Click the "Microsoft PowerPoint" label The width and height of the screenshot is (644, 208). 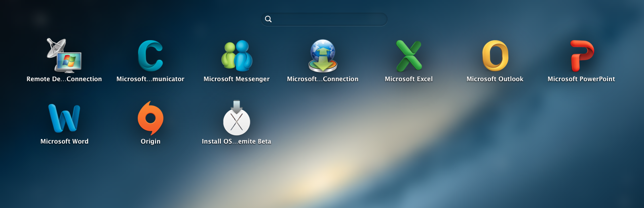[581, 79]
